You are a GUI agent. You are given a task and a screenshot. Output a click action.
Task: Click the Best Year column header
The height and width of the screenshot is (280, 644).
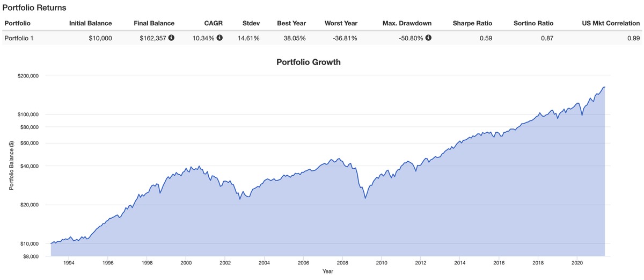(291, 24)
